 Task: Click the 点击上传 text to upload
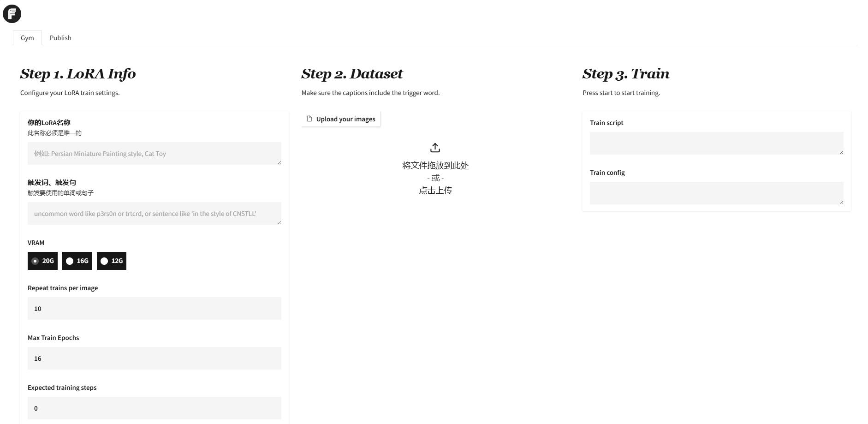click(435, 191)
